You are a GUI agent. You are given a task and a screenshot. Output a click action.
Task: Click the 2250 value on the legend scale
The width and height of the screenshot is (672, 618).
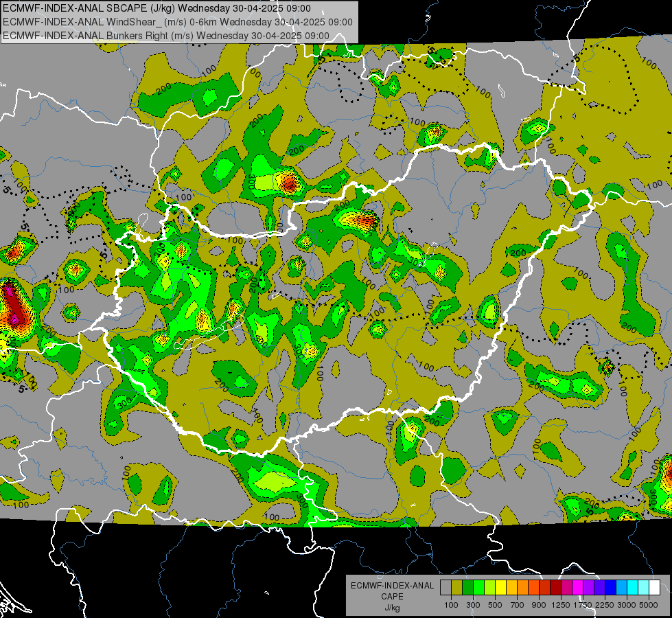(605, 605)
